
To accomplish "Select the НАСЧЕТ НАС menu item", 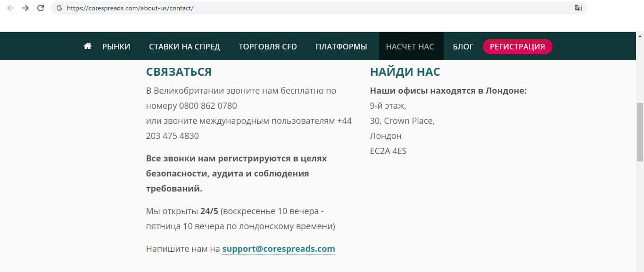I will pos(410,47).
